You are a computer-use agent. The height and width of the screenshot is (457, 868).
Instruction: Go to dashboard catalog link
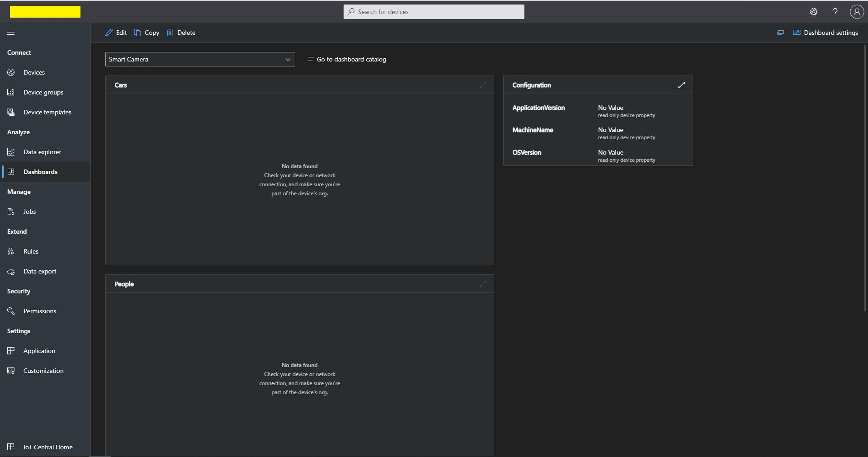347,59
